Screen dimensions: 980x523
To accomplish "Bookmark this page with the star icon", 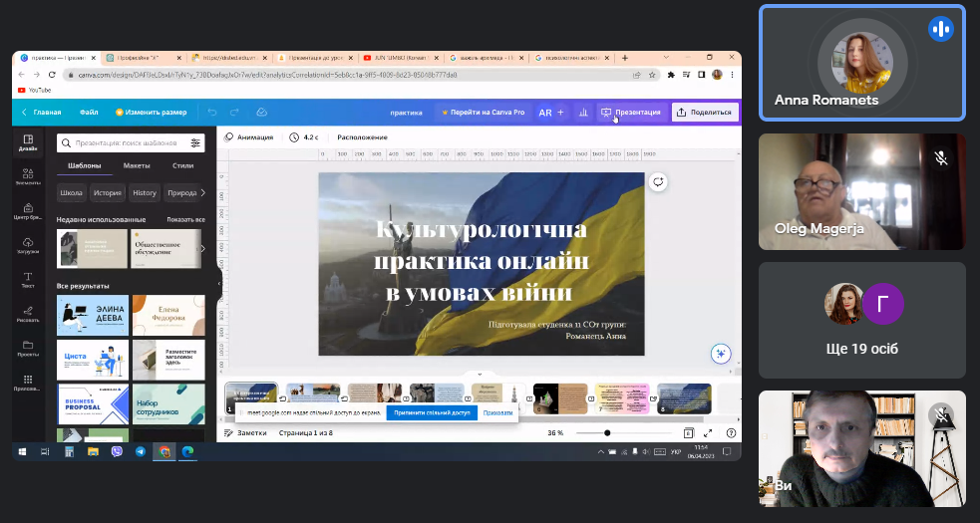I will coord(652,75).
